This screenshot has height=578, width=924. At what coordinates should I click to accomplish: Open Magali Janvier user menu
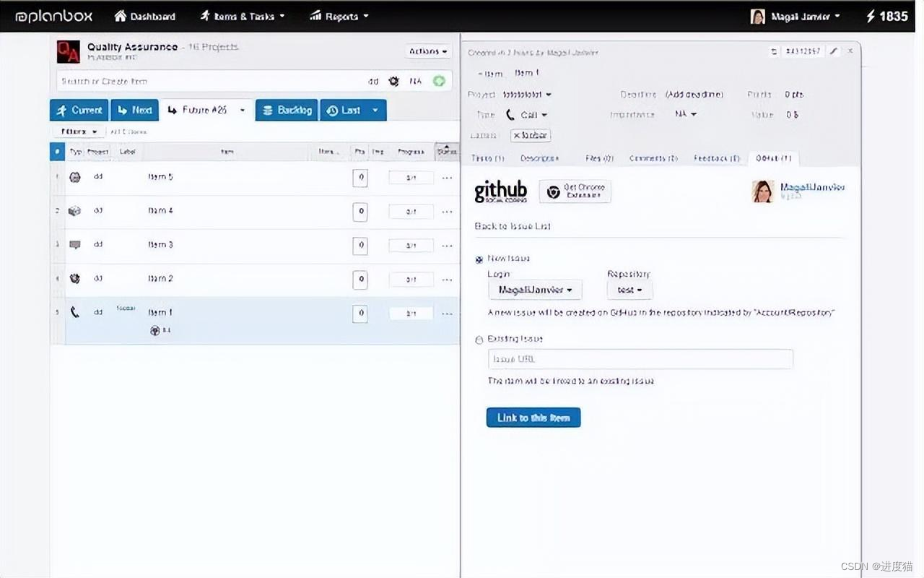pyautogui.click(x=796, y=16)
